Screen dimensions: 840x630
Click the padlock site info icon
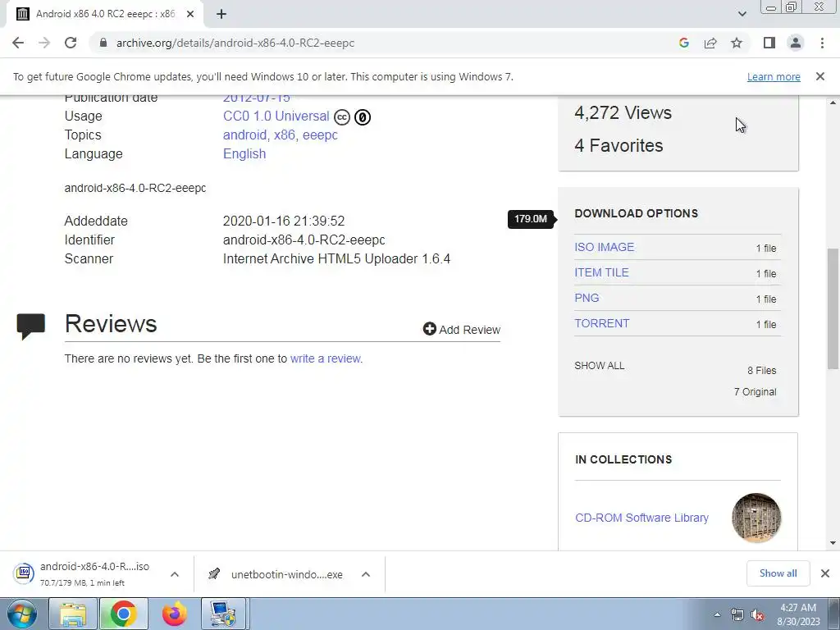coord(103,43)
